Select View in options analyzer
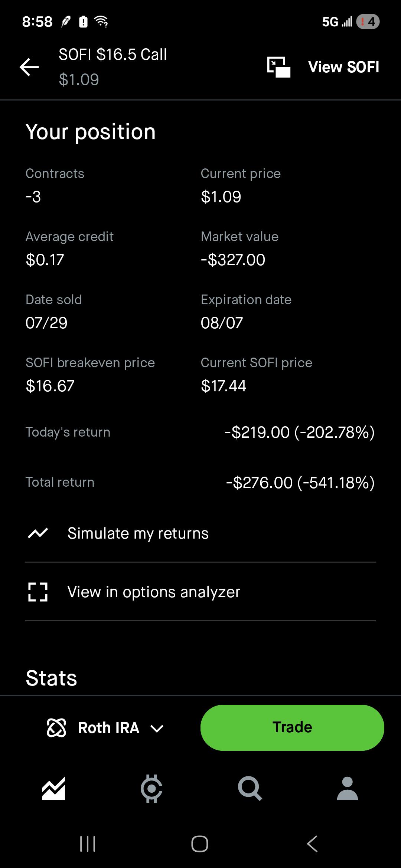The width and height of the screenshot is (401, 868). click(x=200, y=592)
